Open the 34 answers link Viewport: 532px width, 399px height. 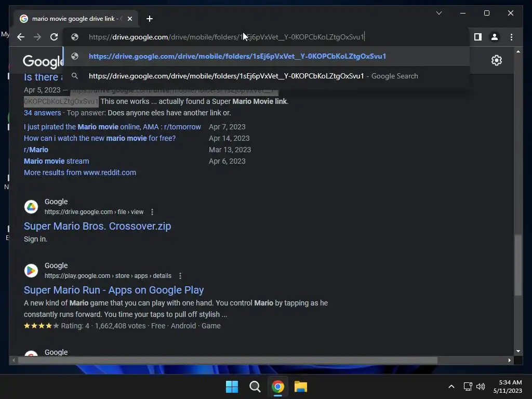(x=43, y=113)
